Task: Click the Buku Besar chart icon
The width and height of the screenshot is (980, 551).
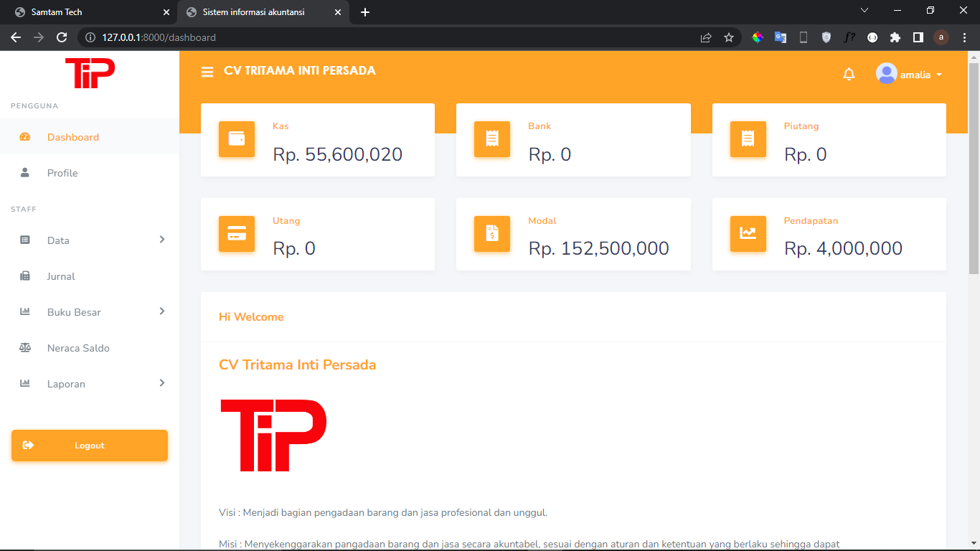Action: click(25, 312)
